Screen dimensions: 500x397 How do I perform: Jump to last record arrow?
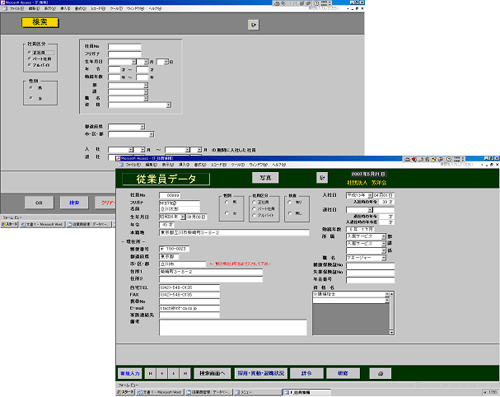[x=185, y=373]
